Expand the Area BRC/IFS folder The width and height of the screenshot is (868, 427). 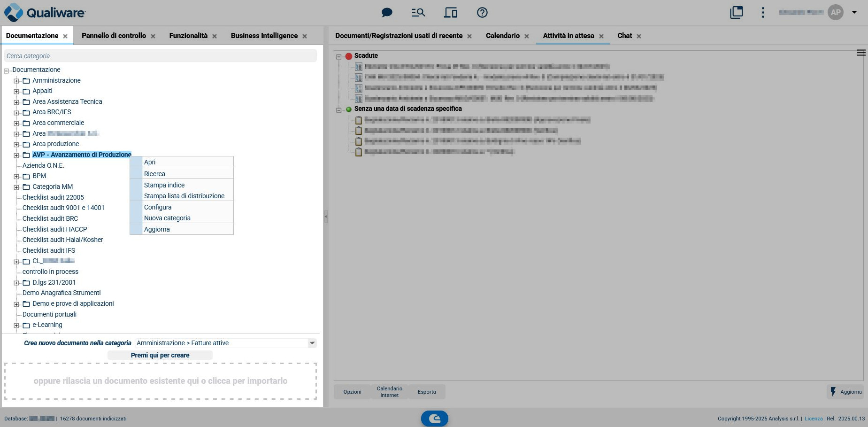point(16,113)
